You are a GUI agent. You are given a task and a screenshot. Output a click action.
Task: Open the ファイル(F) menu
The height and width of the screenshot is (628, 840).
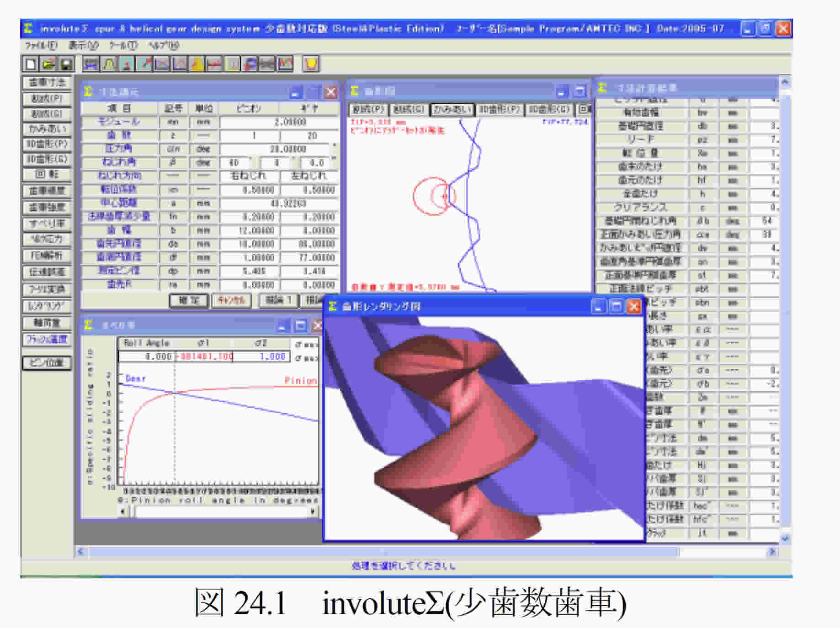click(41, 45)
